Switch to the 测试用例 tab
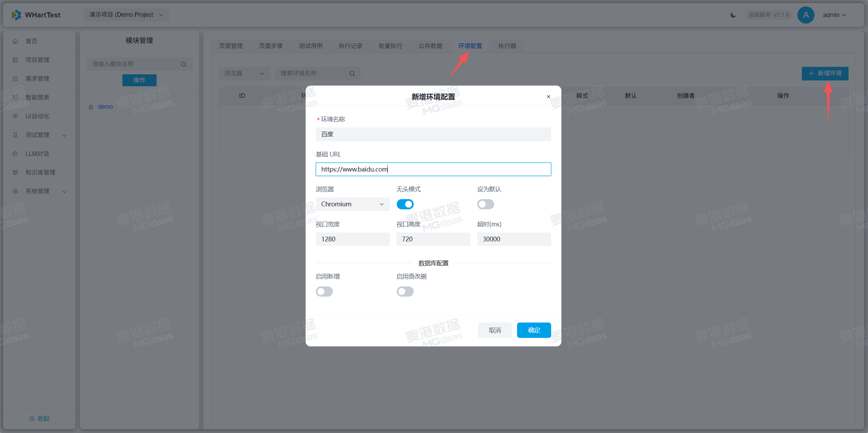Viewport: 868px width, 433px height. (x=310, y=46)
